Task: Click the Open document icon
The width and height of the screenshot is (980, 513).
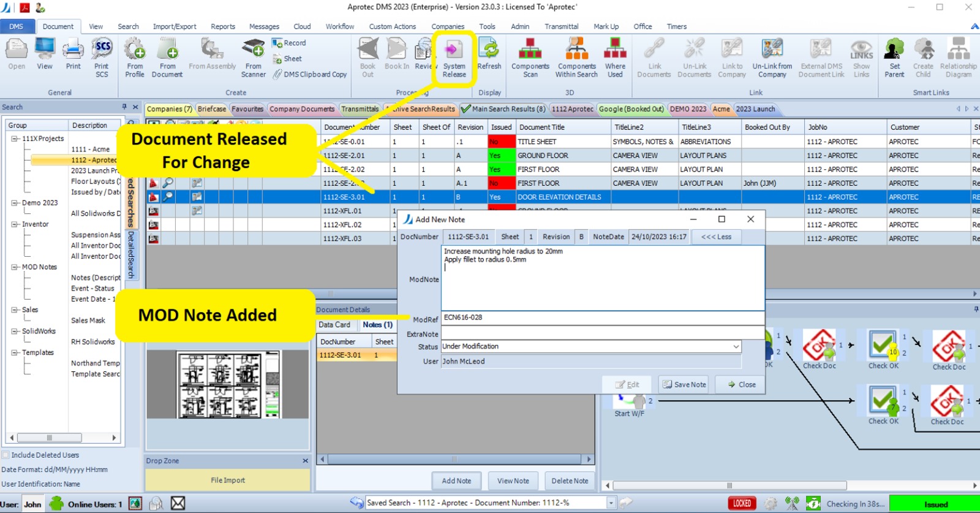Action: pos(17,54)
